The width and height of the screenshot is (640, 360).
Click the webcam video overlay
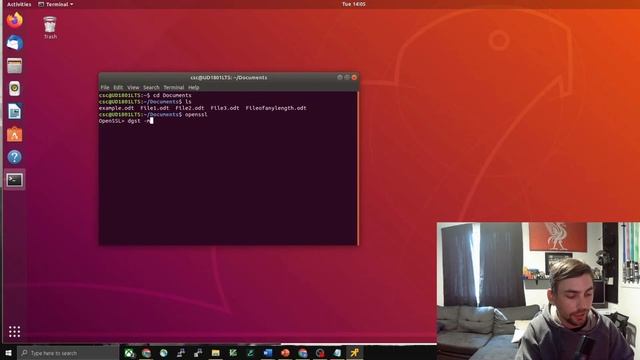(538, 291)
